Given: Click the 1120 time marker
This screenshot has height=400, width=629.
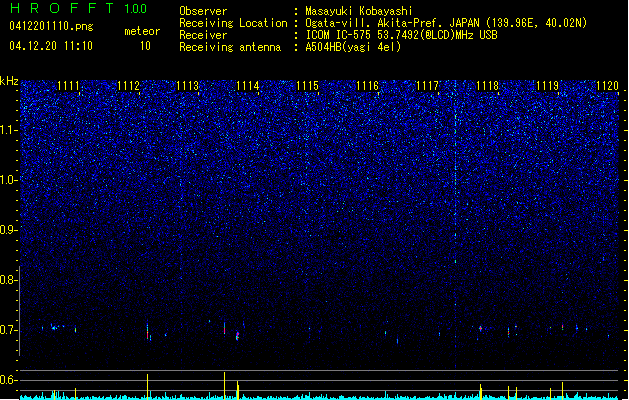Looking at the screenshot, I should [607, 86].
